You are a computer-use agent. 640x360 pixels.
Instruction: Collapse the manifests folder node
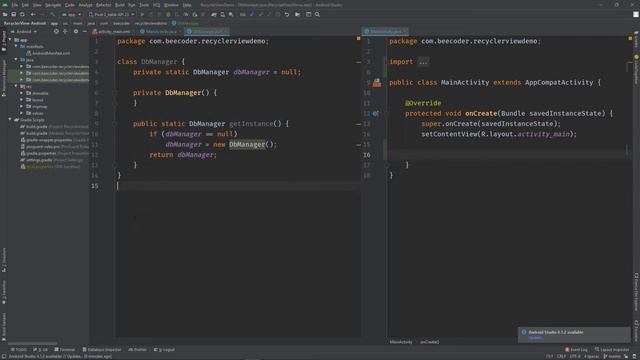coord(16,47)
